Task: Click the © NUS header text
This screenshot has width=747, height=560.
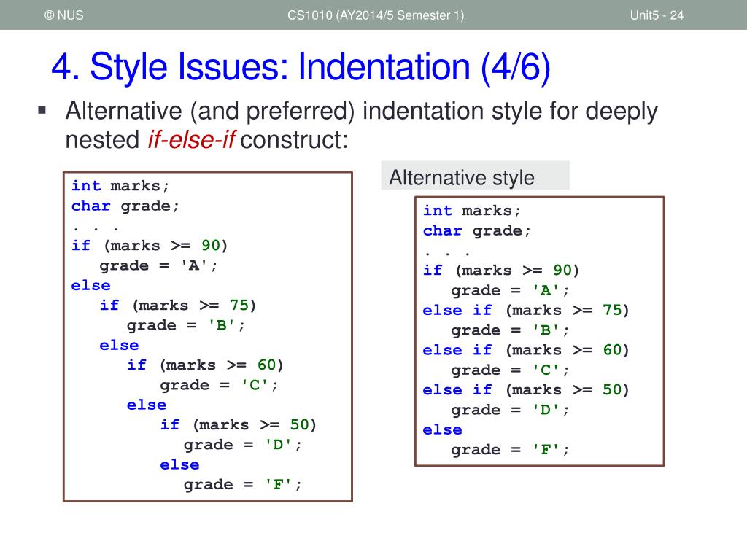Action: click(x=64, y=15)
